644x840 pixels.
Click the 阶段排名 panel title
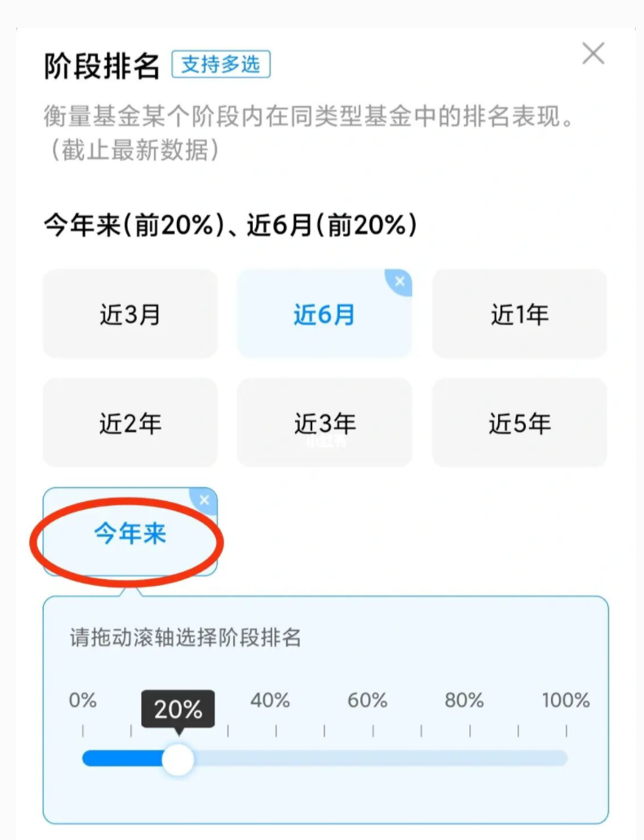tap(101, 67)
